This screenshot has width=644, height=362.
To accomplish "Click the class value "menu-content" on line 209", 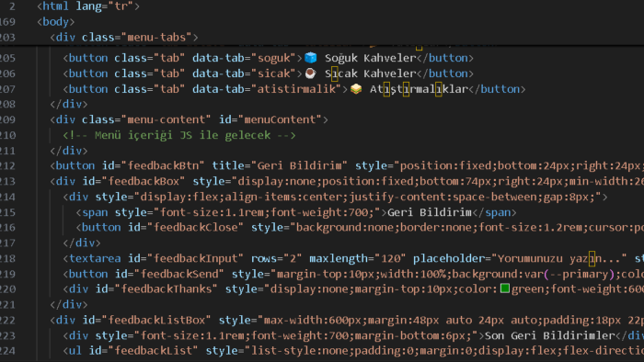I will pos(167,119).
